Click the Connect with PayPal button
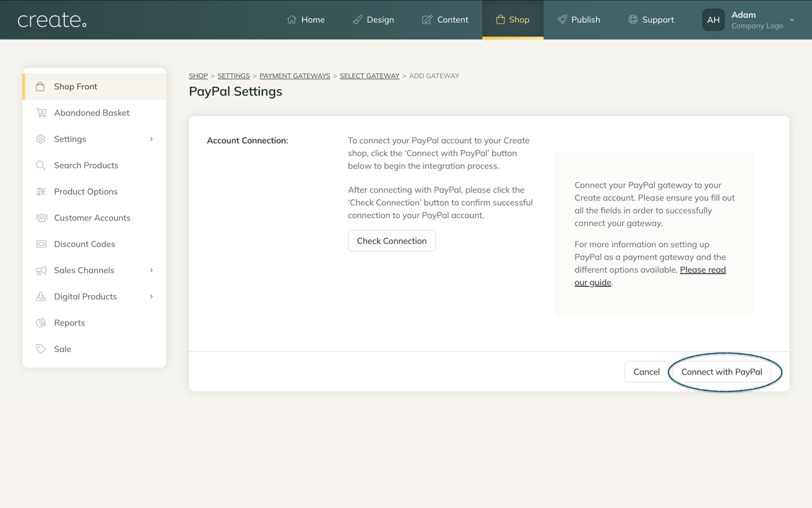 tap(722, 372)
